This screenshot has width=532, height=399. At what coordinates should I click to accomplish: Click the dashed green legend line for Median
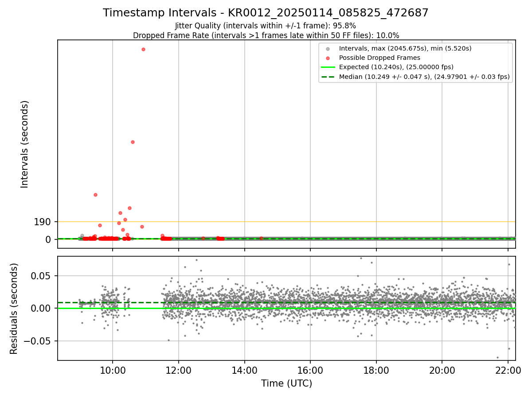coord(328,77)
